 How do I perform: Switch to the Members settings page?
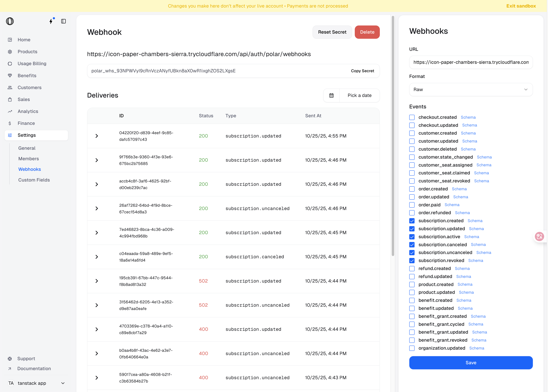pyautogui.click(x=29, y=159)
